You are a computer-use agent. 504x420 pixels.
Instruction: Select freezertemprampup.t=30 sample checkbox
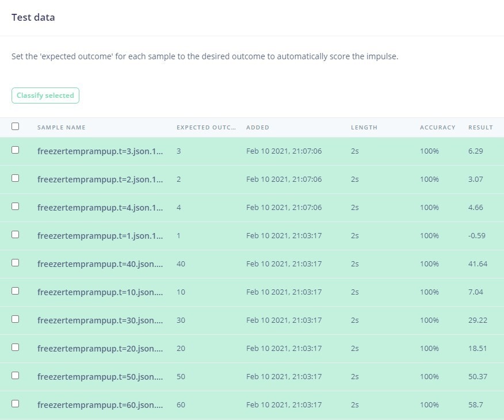[x=15, y=319]
